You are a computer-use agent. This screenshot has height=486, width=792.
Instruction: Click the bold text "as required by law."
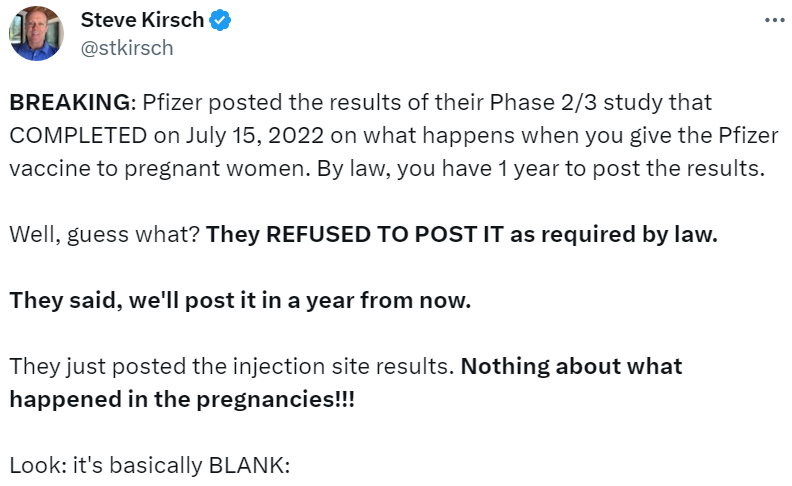point(626,236)
